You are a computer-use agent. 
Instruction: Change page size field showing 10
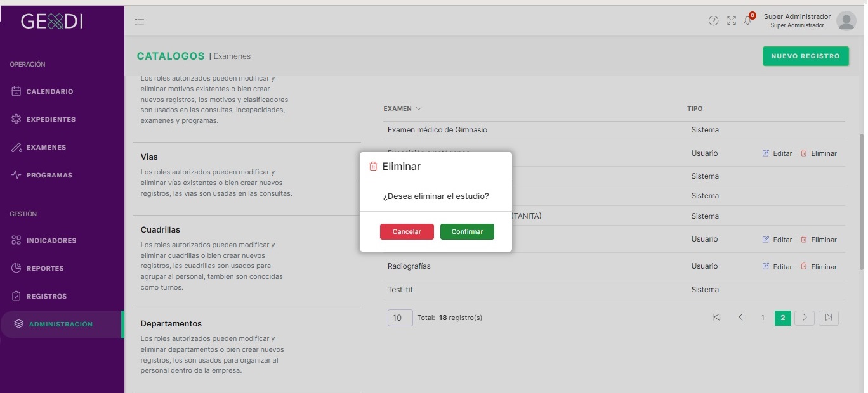click(x=400, y=318)
